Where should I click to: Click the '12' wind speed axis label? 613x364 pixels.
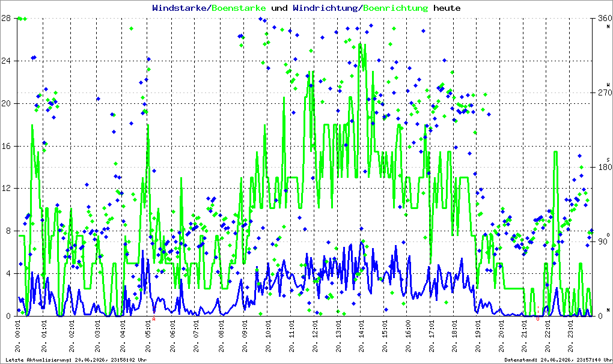pyautogui.click(x=6, y=188)
